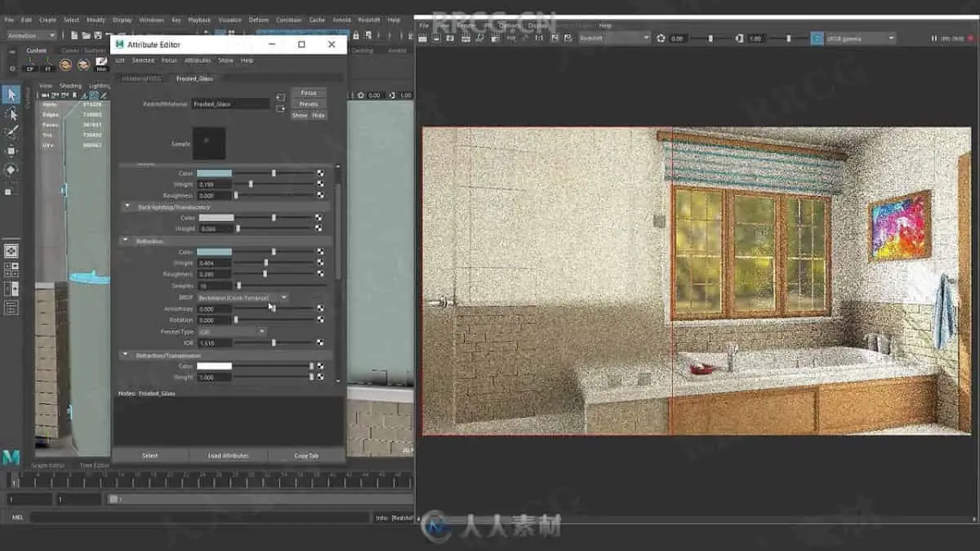This screenshot has height=551, width=980.
Task: Click the render view's first clapperboard render icon
Action: 424,38
